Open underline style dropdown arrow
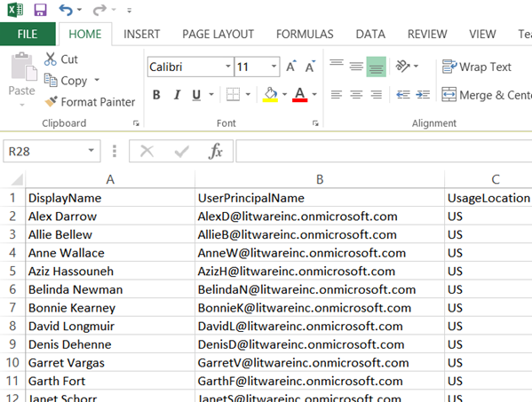532x402 pixels. [x=211, y=95]
